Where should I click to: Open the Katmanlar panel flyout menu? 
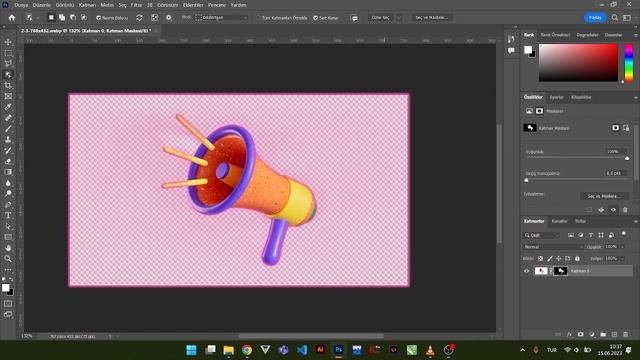(636, 221)
